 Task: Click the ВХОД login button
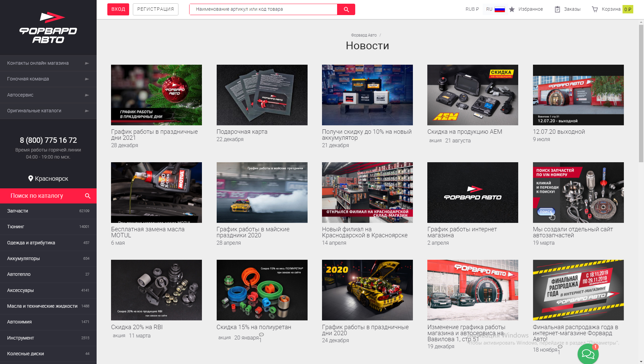click(x=118, y=9)
